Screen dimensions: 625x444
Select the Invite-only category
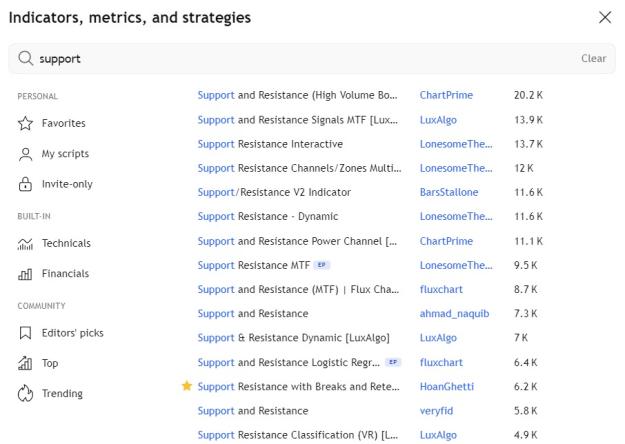coord(67,184)
